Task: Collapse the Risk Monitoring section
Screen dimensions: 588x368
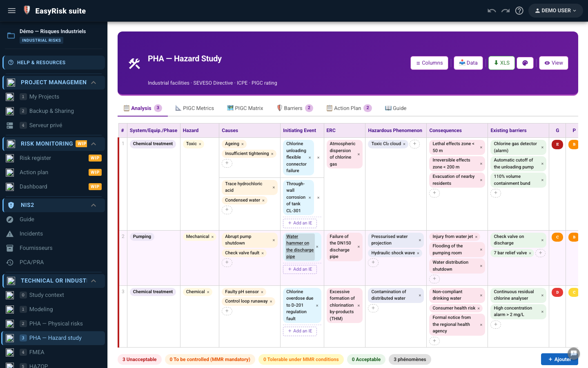Action: 94,144
